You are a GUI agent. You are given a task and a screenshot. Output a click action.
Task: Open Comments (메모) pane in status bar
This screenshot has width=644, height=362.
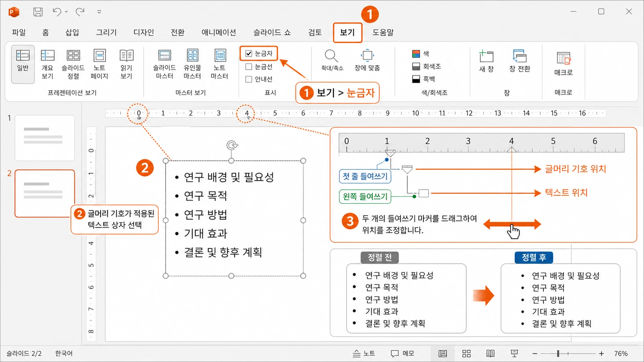[x=402, y=353]
